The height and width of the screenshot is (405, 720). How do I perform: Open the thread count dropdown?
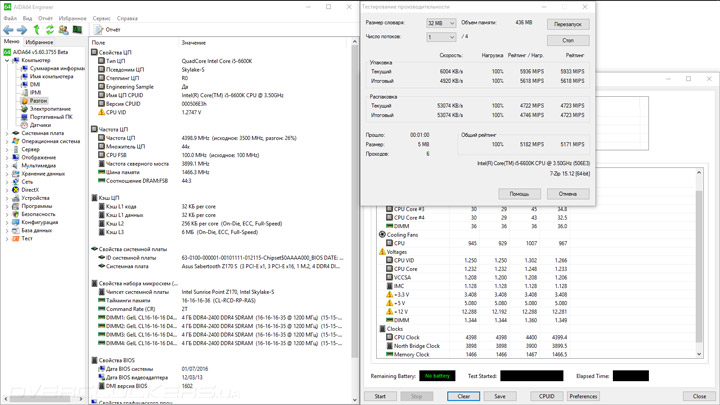(441, 37)
